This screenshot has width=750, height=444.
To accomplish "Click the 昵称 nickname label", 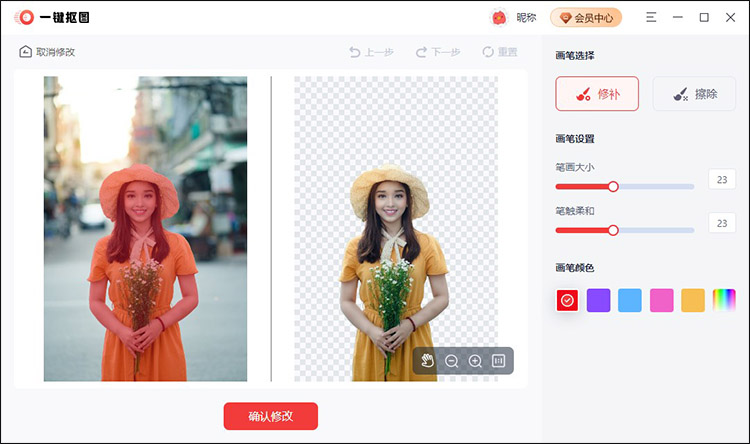I will pos(526,18).
